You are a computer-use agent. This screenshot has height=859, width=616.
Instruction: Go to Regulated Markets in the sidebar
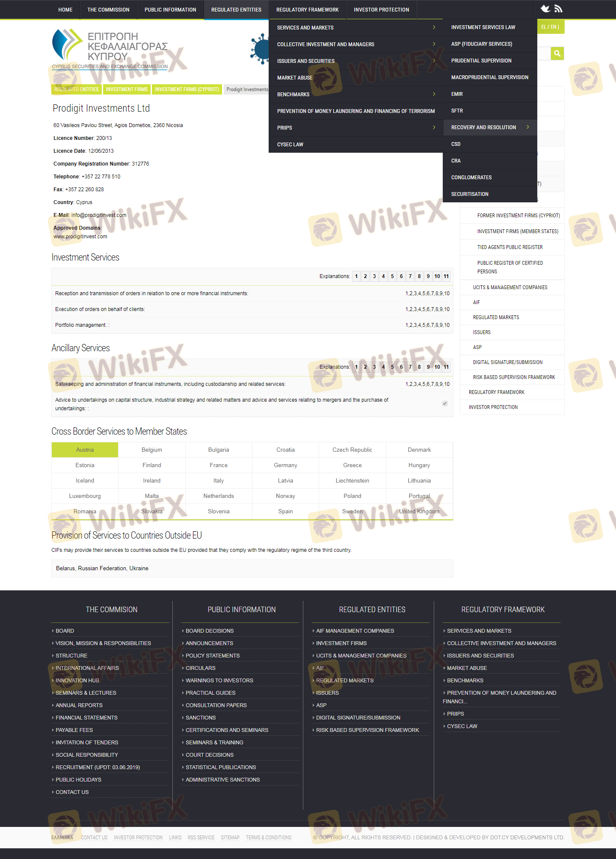(496, 317)
